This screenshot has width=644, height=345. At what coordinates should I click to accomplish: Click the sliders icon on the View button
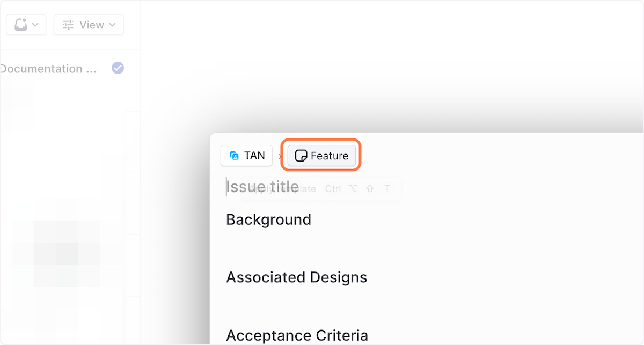tap(68, 25)
